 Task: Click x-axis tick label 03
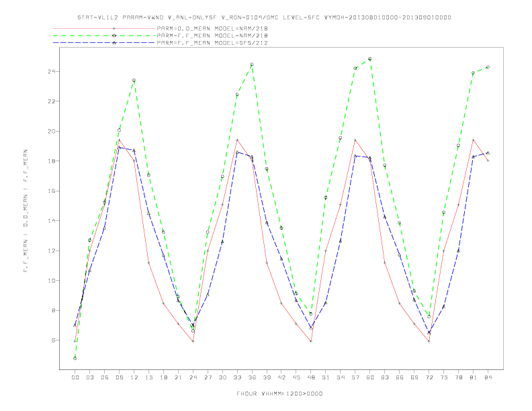click(x=89, y=377)
